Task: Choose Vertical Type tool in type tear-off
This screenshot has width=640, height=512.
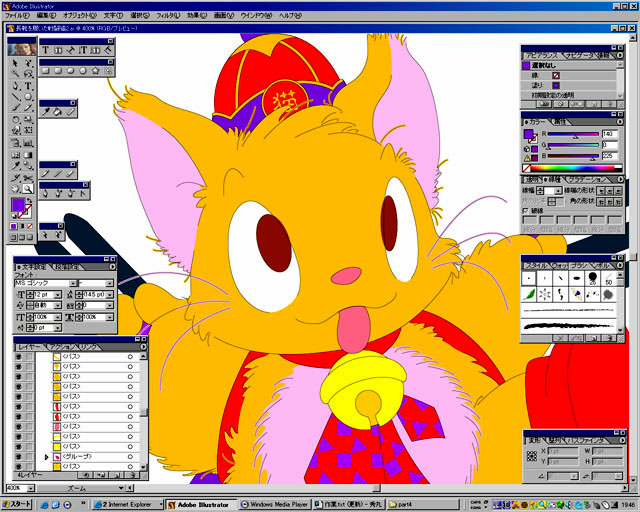Action: coord(83,50)
